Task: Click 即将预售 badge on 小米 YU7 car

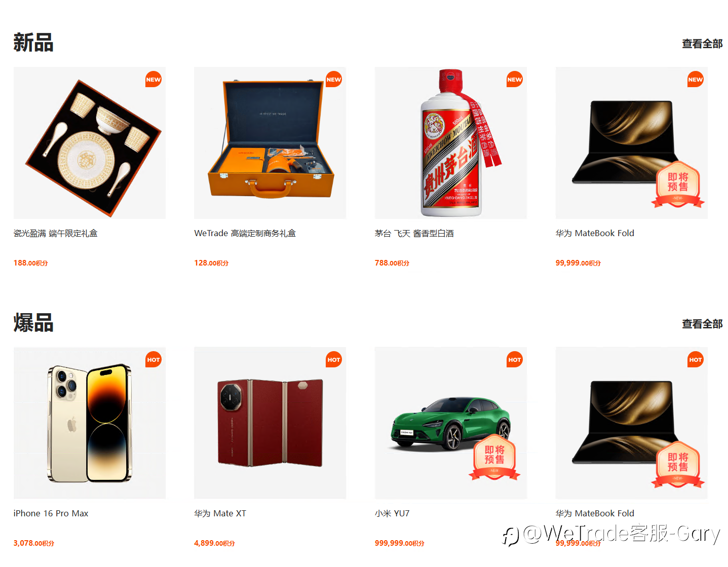Action: 494,457
